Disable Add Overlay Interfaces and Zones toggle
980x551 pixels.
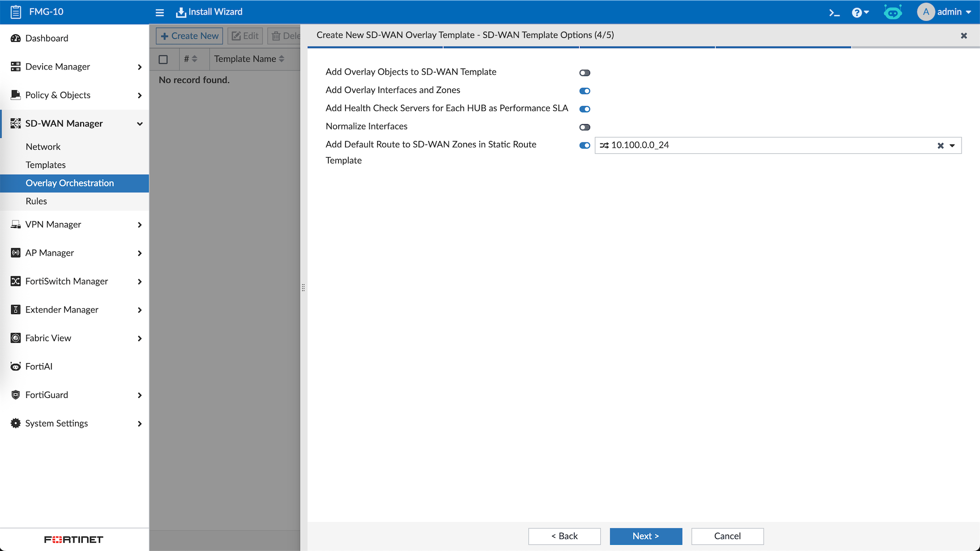pos(584,91)
